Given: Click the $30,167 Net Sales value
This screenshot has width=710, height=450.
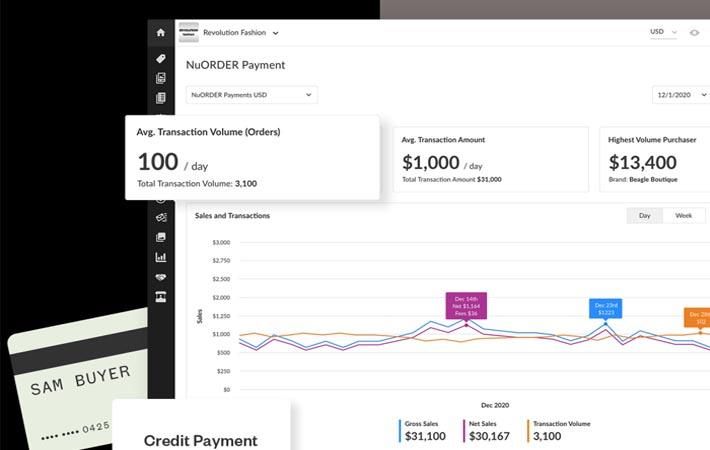Looking at the screenshot, I should [489, 436].
